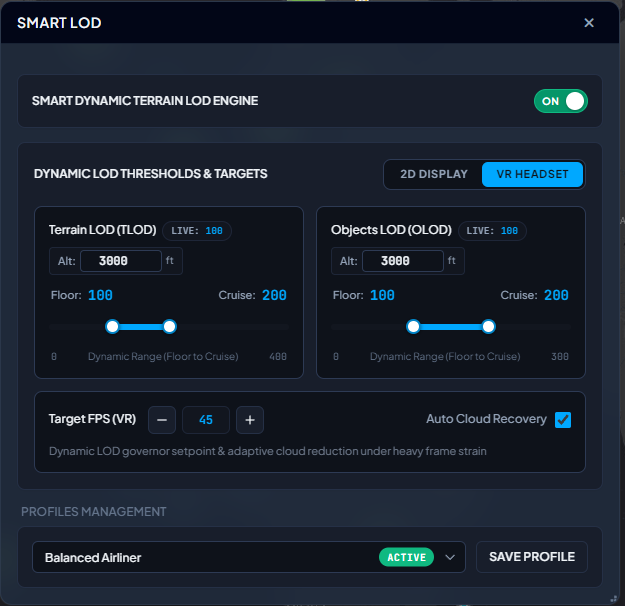This screenshot has width=625, height=606.
Task: Open the Balanced Airliner profile dropdown
Action: pos(249,557)
